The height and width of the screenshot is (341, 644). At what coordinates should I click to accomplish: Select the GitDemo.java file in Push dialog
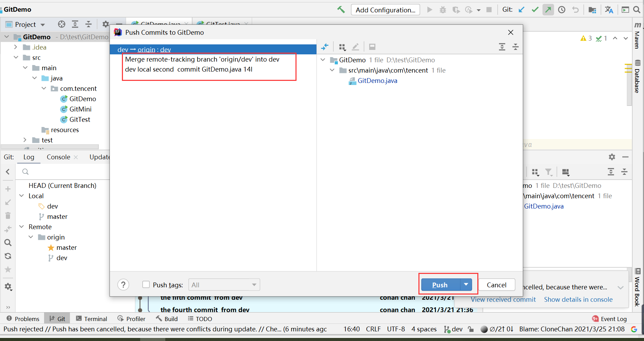click(x=377, y=81)
